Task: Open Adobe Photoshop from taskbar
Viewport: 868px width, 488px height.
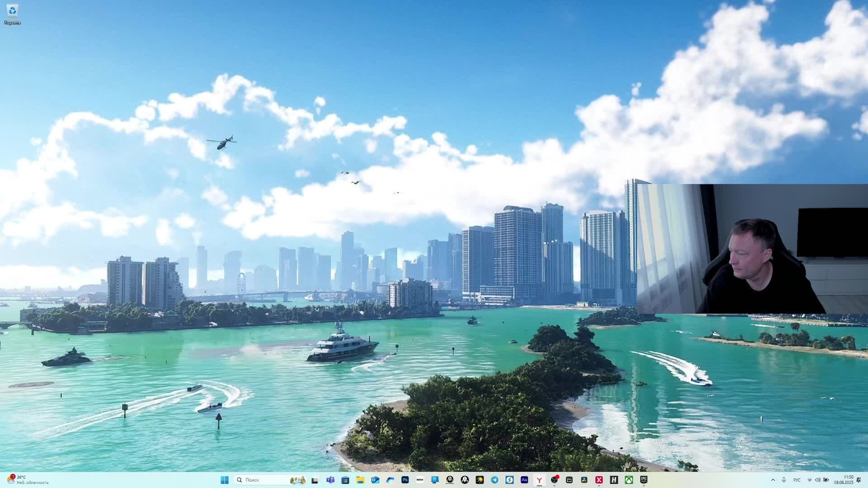Action: (x=405, y=480)
